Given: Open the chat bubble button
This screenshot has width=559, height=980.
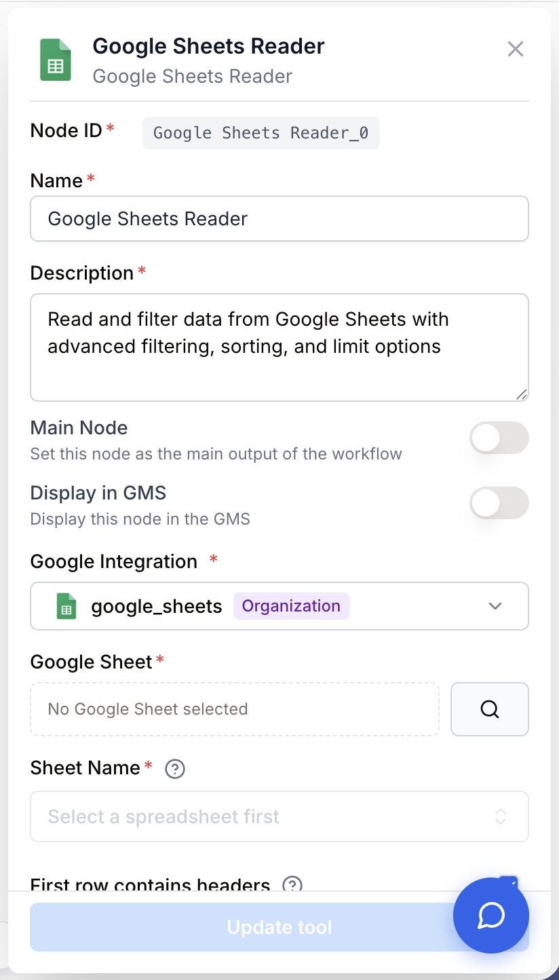Looking at the screenshot, I should pos(491,916).
